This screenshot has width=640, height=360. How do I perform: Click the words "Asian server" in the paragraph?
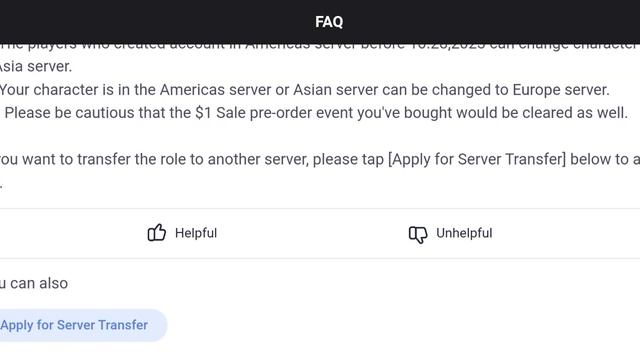click(x=336, y=90)
